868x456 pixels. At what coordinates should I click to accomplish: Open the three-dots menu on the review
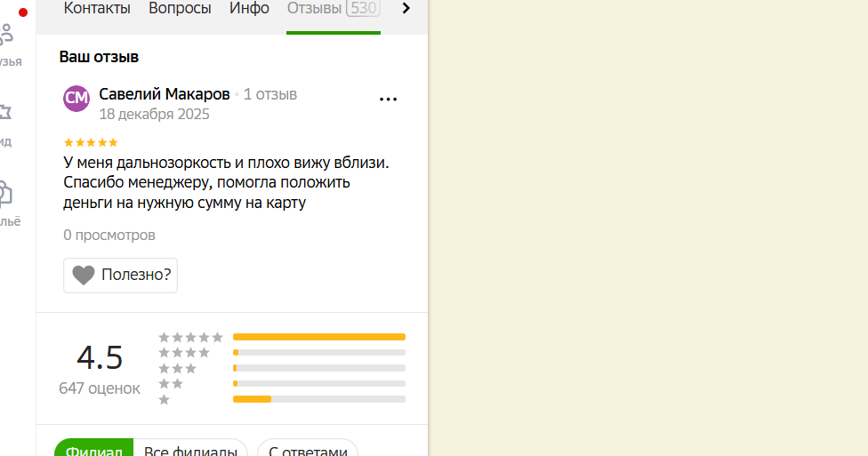pyautogui.click(x=388, y=99)
